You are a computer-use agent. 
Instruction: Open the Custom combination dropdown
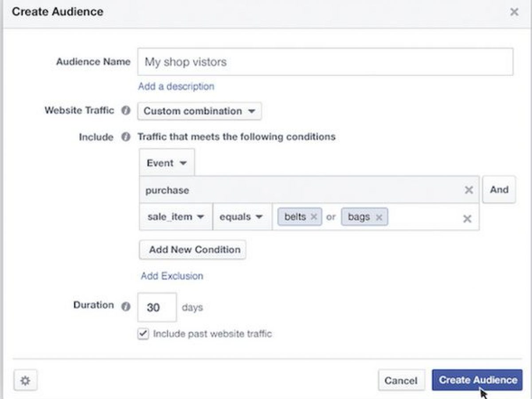coord(199,111)
